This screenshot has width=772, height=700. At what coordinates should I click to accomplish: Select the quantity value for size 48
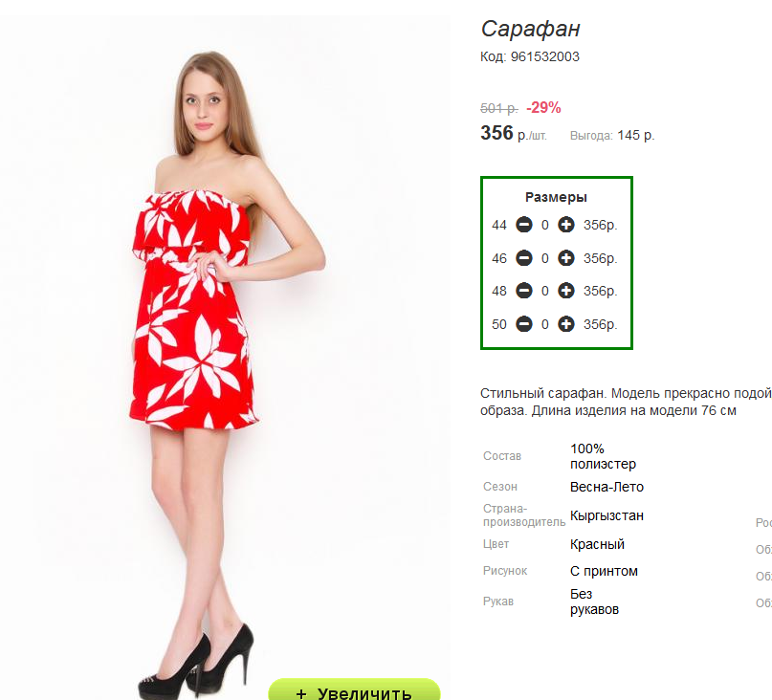coord(545,291)
